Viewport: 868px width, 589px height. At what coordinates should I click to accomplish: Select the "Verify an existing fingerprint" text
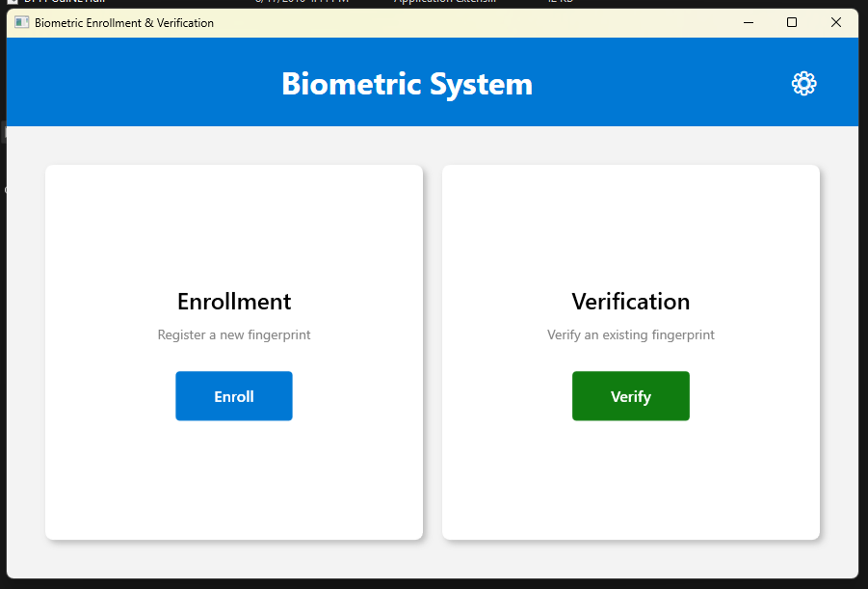[x=631, y=335]
